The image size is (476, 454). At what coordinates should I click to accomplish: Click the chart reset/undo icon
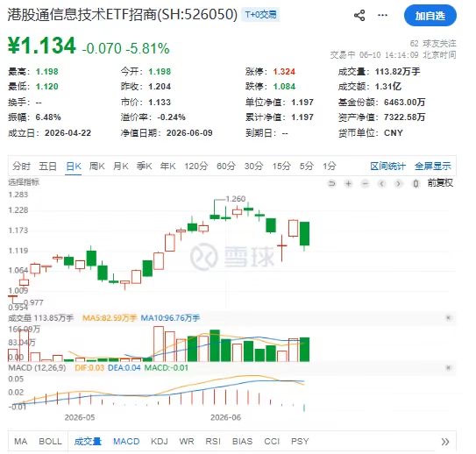click(x=332, y=183)
